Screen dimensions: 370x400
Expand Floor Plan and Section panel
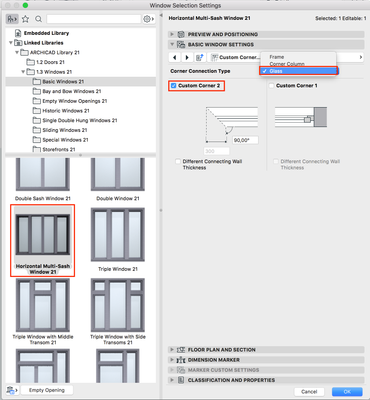(172, 350)
